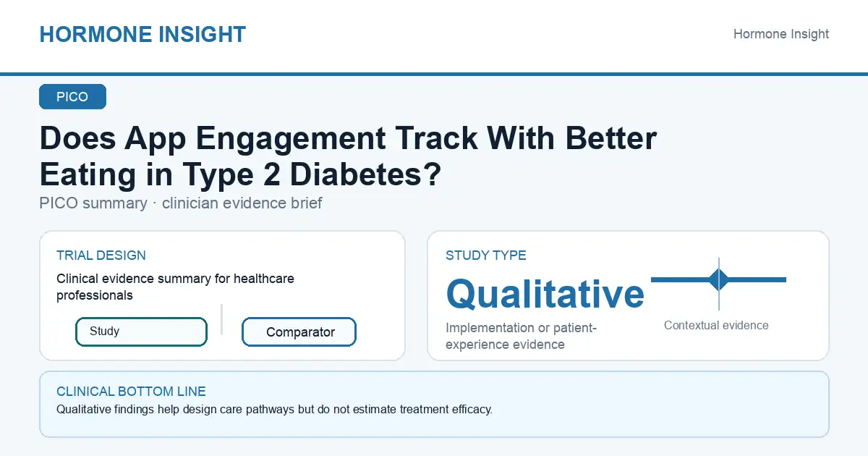Click the horizontal evidence bar

pyautogui.click(x=719, y=279)
